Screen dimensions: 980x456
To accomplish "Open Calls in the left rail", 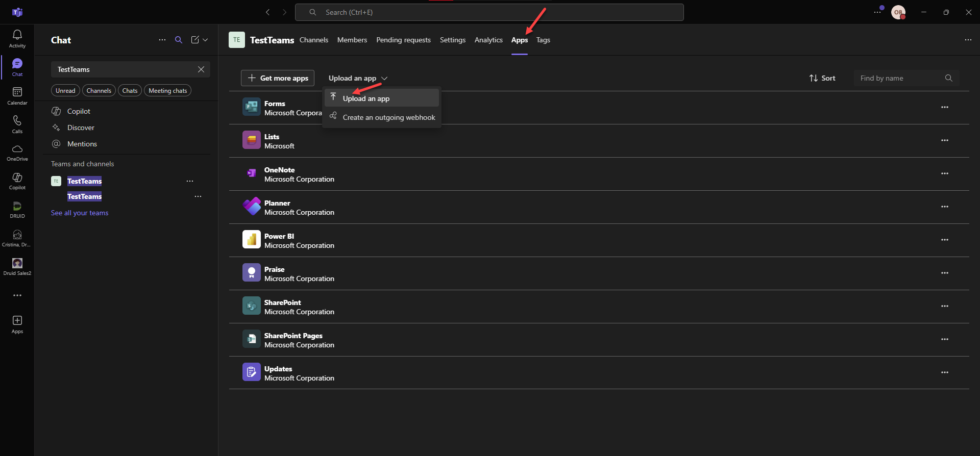I will 17,124.
